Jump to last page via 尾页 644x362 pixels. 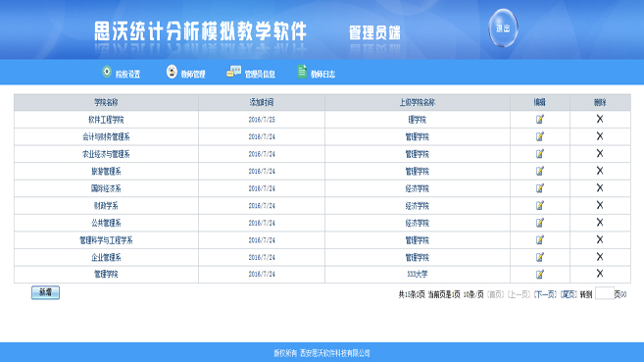pos(569,294)
